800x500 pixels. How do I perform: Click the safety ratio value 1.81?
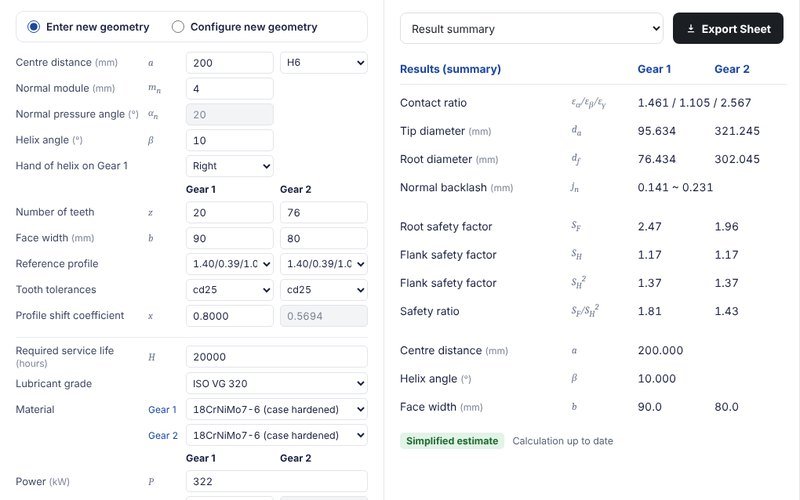649,311
